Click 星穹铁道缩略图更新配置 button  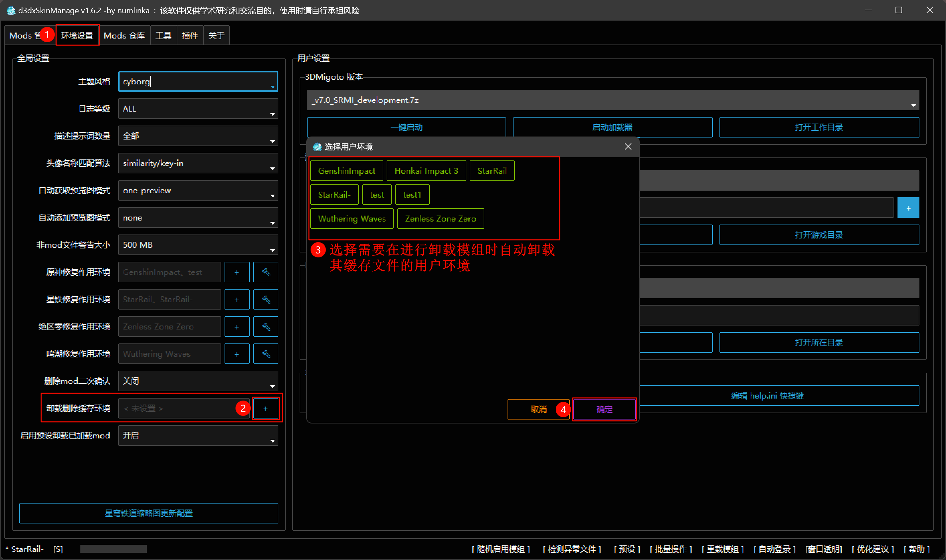[x=149, y=513]
